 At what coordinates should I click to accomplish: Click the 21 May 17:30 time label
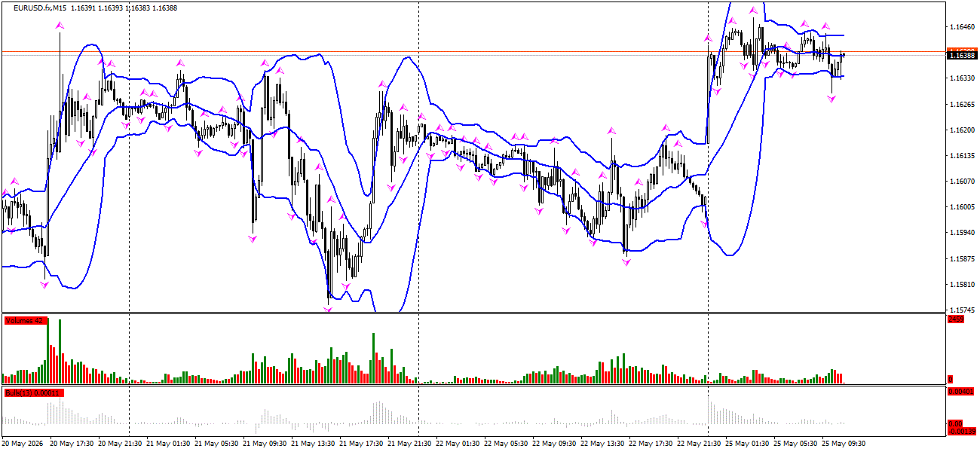361,444
